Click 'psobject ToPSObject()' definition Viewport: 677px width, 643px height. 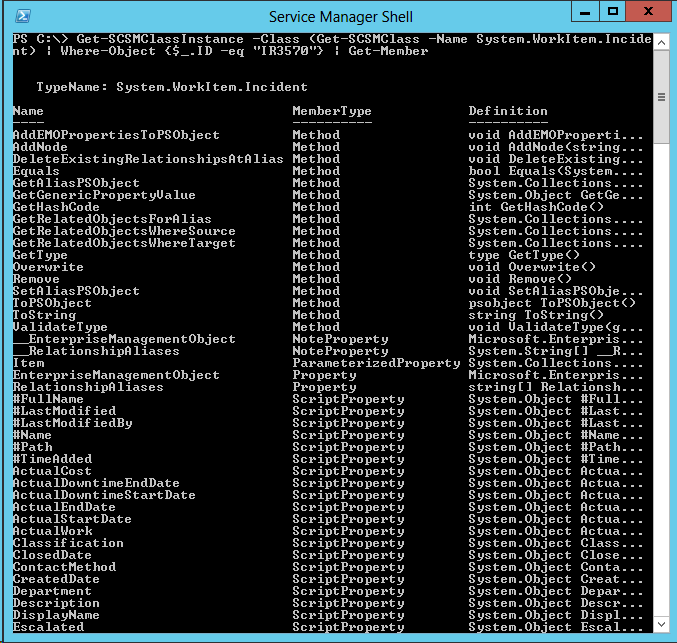[x=552, y=303]
